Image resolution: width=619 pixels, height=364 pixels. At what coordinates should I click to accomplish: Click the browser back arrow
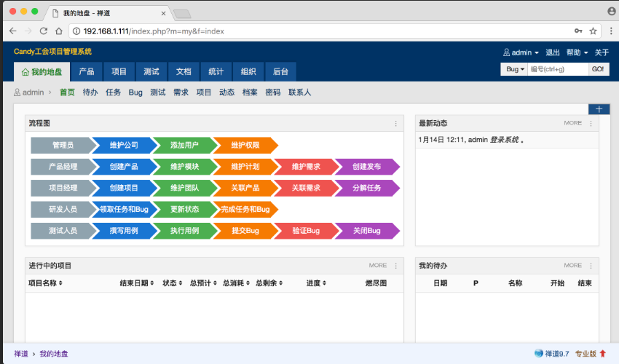12,31
